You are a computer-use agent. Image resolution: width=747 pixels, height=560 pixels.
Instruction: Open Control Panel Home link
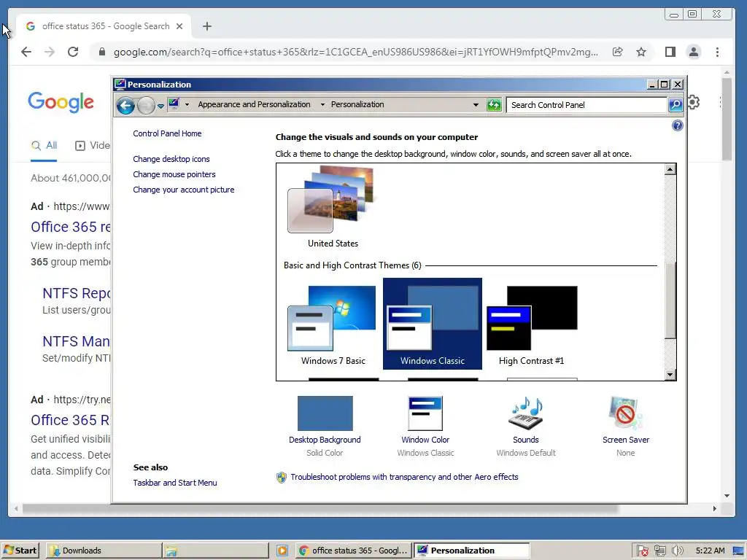(167, 134)
